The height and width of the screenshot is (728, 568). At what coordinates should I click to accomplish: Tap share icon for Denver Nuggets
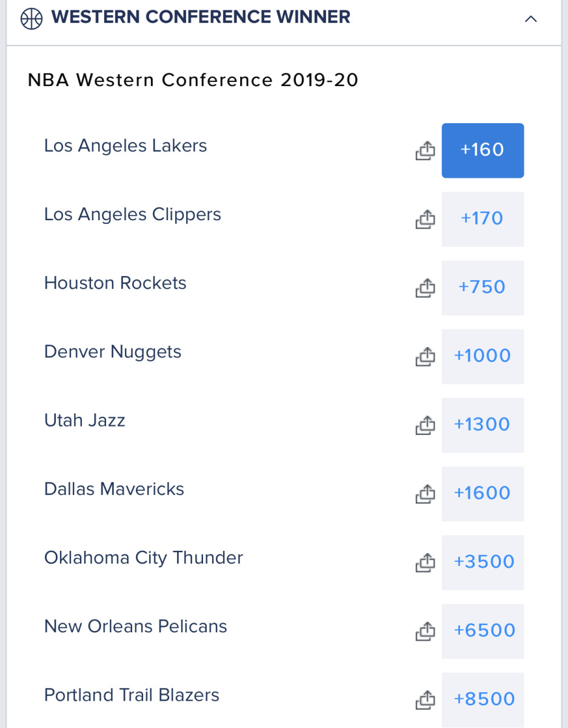(x=425, y=356)
